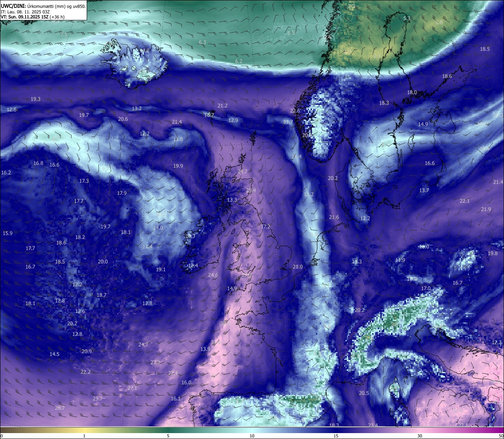Click the 6.5 map value
Image resolution: width=504 pixels, height=439 pixels.
click(291, 33)
